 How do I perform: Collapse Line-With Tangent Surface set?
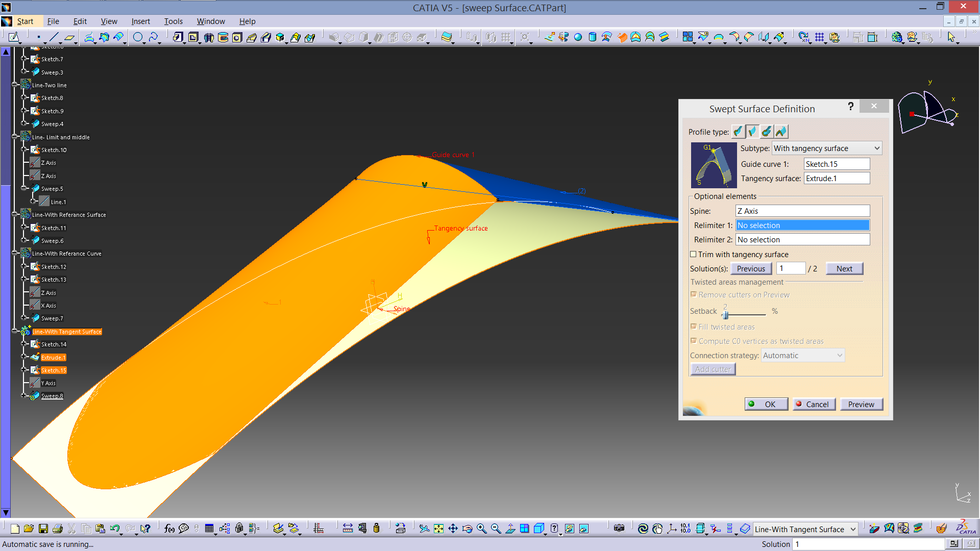click(x=14, y=331)
